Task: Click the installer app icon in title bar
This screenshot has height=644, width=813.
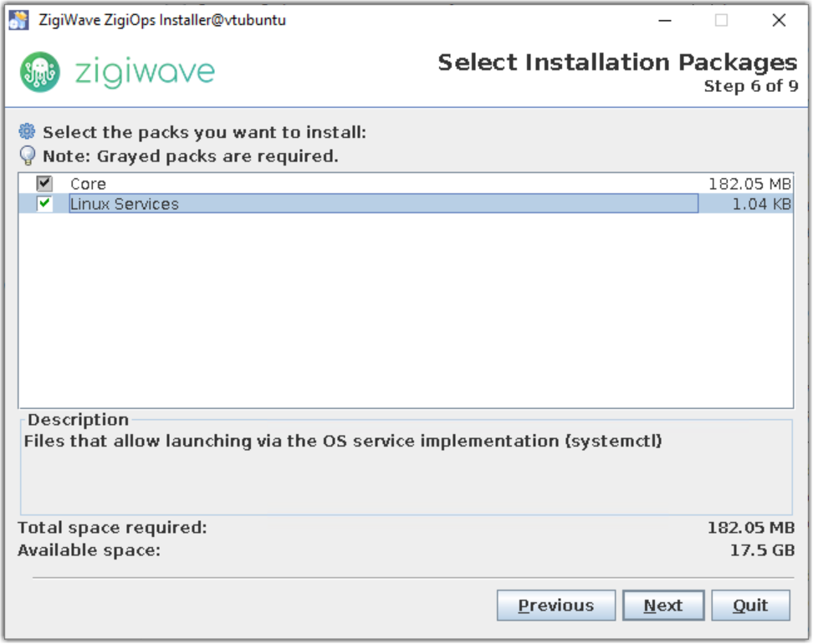Action: (x=18, y=20)
